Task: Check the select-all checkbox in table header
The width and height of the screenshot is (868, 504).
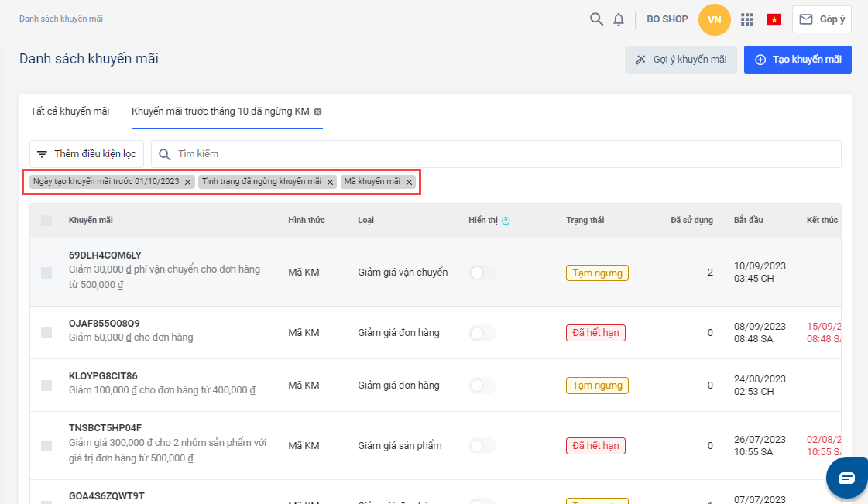Action: pos(46,221)
